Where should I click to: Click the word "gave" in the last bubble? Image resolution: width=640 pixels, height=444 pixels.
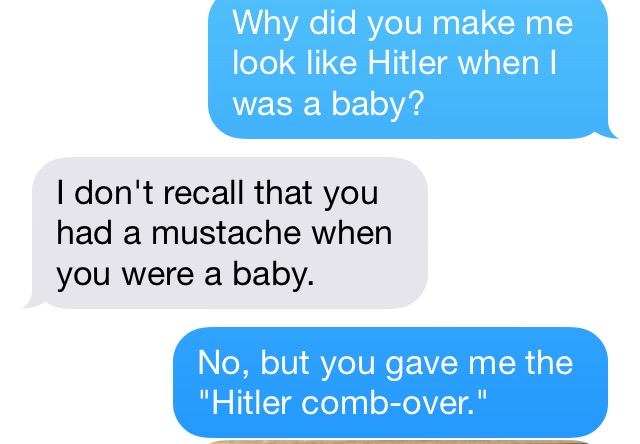point(421,364)
